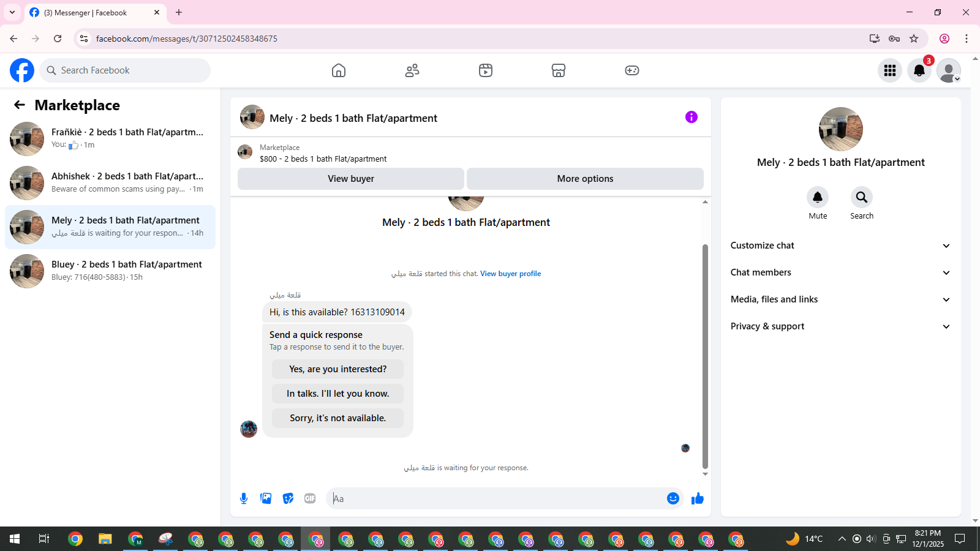Click the Search Facebook field
This screenshot has width=980, height=551.
pos(125,70)
